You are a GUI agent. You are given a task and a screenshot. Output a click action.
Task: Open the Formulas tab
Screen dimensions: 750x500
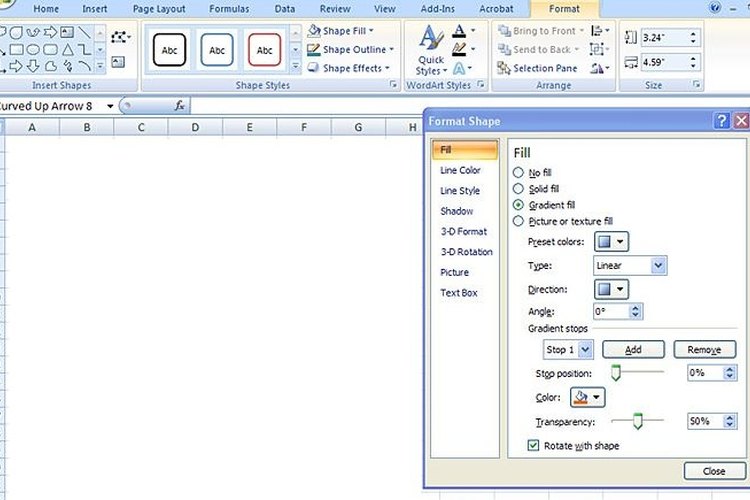229,9
